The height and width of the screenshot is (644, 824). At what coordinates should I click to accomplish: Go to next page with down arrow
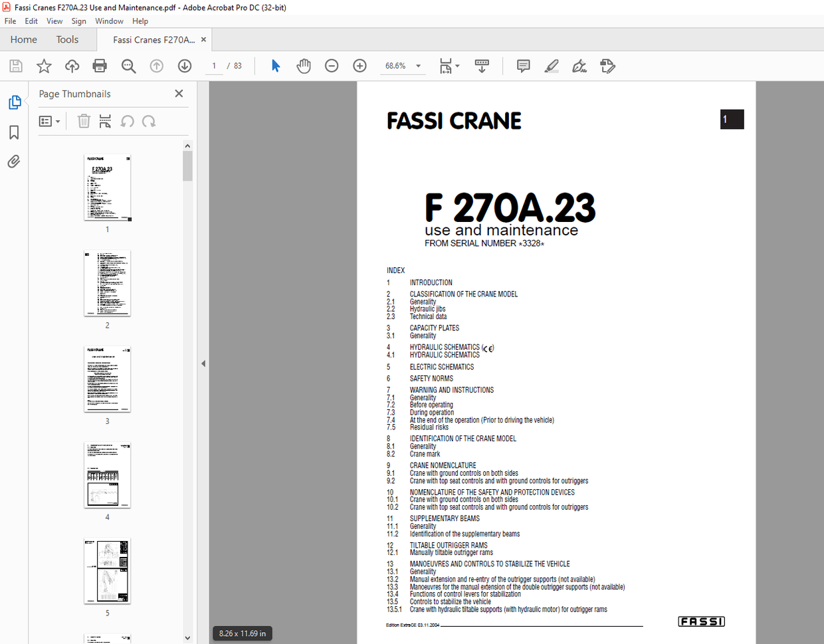pos(184,66)
